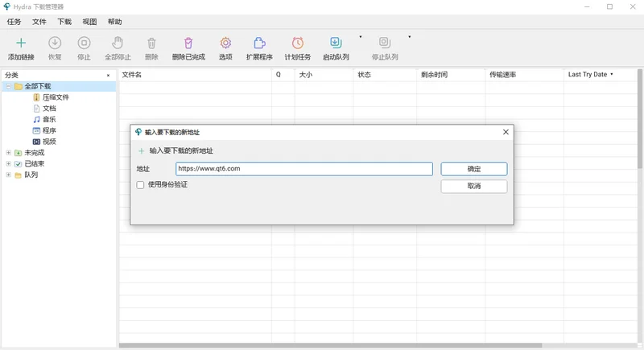The height and width of the screenshot is (350, 644).
Task: Open dropdown arrow next to 停止队列
Action: pos(410,37)
